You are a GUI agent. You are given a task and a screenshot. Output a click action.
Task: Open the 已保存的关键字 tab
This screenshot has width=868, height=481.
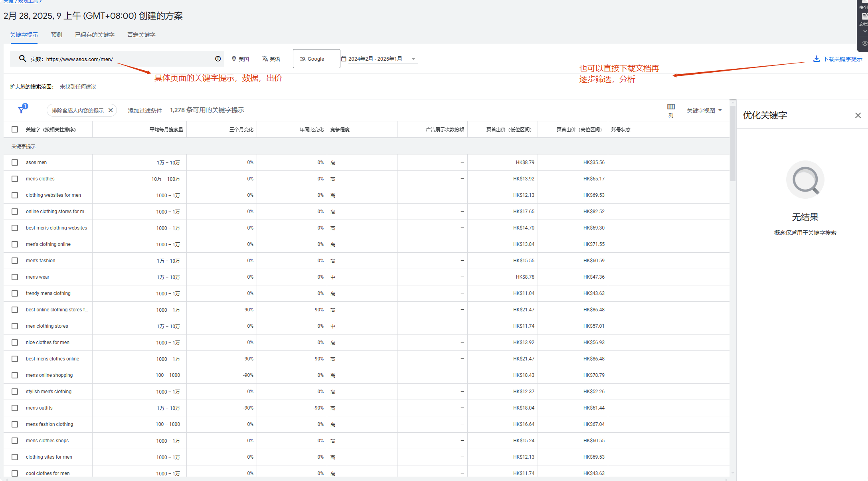pos(95,35)
